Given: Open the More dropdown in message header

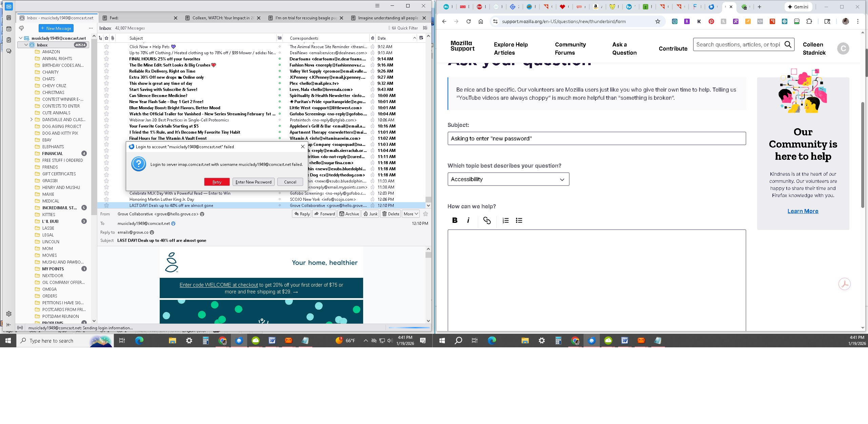Looking at the screenshot, I should (411, 214).
